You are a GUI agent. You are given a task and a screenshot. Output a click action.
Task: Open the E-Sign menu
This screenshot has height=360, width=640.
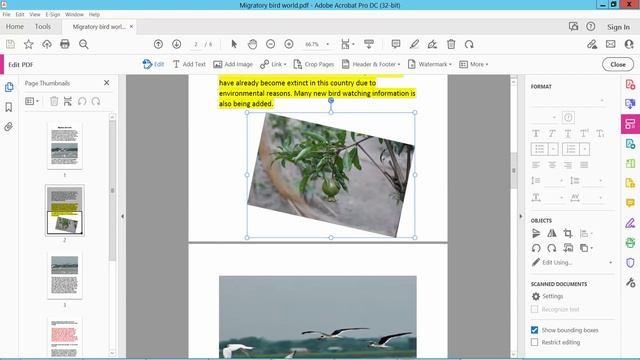tap(53, 14)
